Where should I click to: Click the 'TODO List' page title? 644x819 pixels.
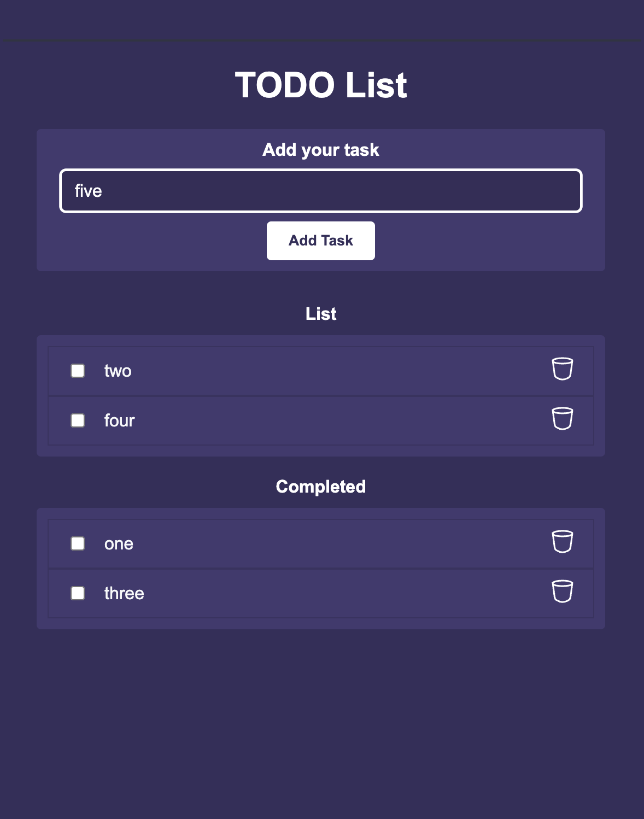tap(321, 85)
